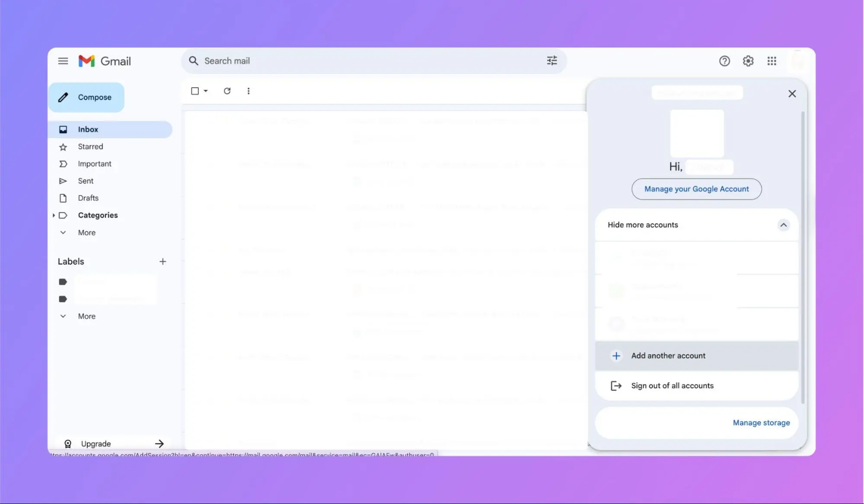864x504 pixels.
Task: Open the Settings gear icon
Action: 748,61
